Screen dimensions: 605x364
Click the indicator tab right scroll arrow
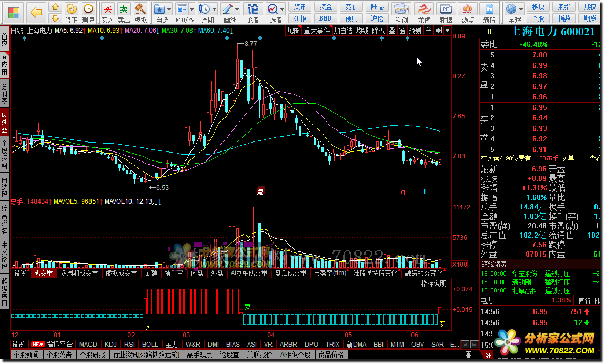tap(475, 345)
